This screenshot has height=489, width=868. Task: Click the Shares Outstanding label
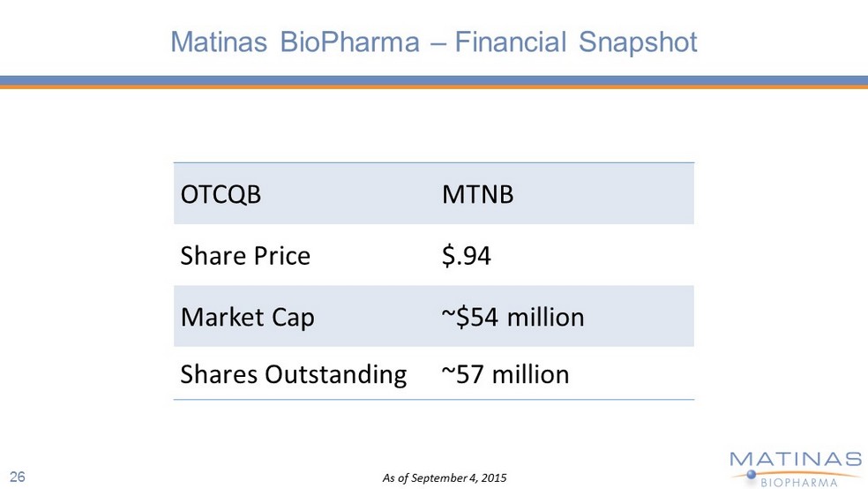point(293,374)
